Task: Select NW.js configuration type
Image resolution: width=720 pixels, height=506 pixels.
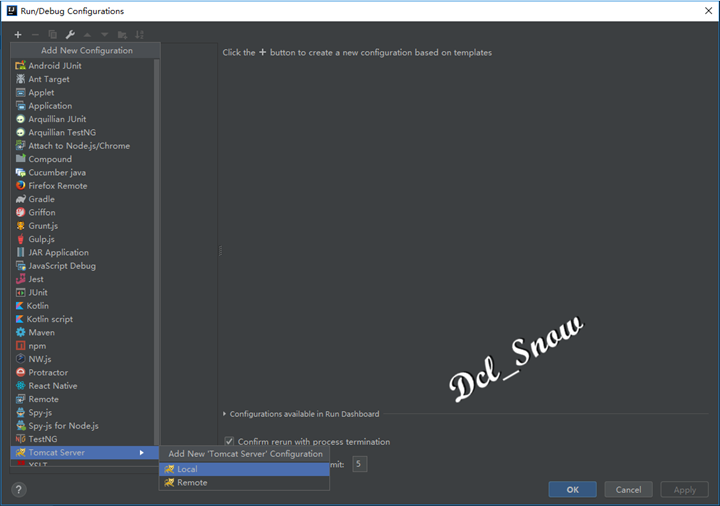Action: pyautogui.click(x=83, y=359)
